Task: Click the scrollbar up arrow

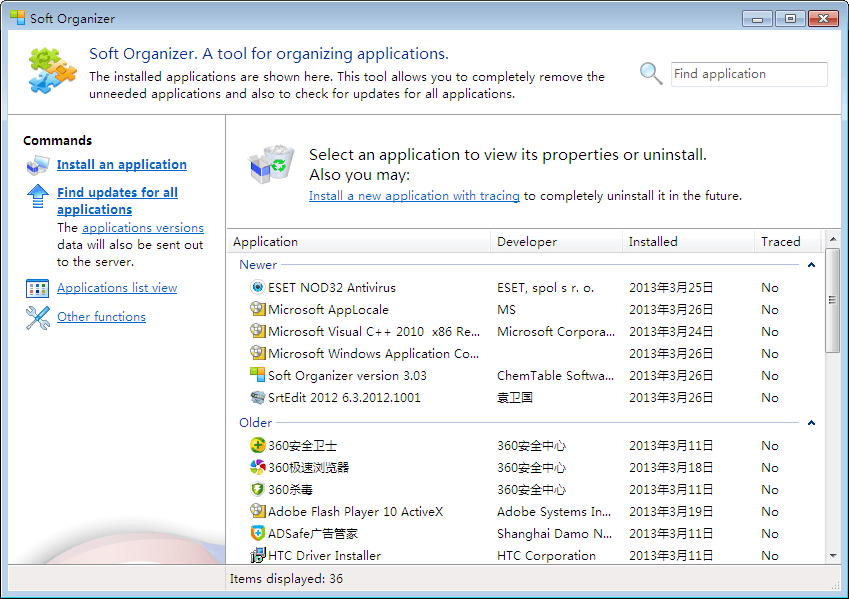Action: pos(833,239)
